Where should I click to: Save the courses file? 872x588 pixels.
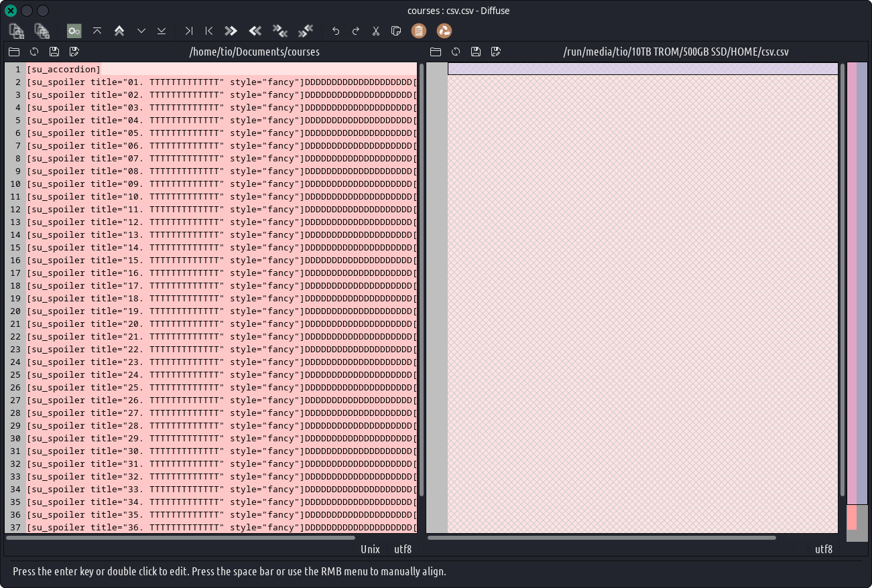pyautogui.click(x=54, y=52)
